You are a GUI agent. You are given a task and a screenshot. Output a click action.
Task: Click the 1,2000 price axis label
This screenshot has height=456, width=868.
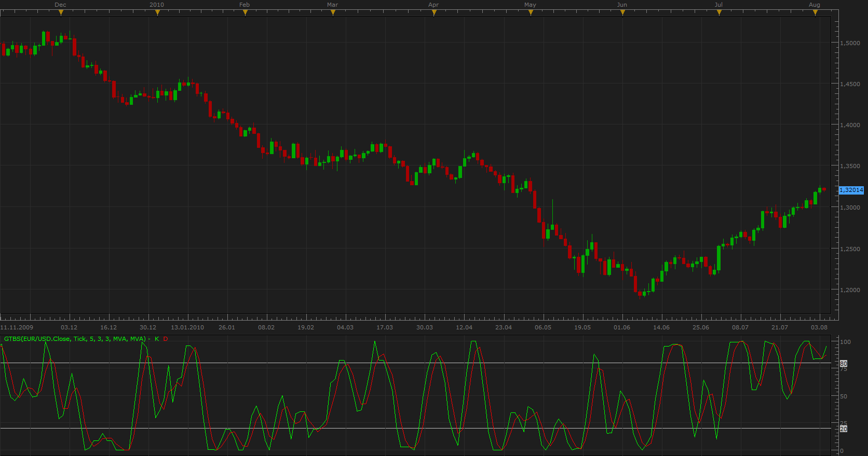(850, 290)
